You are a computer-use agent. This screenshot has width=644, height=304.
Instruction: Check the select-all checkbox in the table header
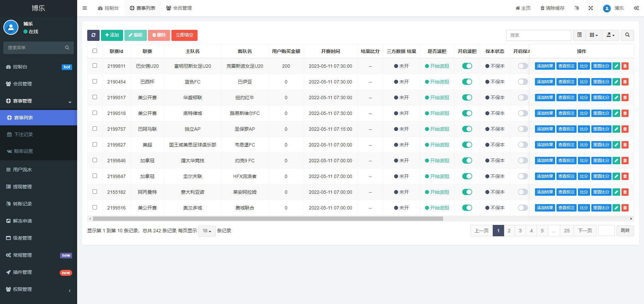click(x=95, y=51)
